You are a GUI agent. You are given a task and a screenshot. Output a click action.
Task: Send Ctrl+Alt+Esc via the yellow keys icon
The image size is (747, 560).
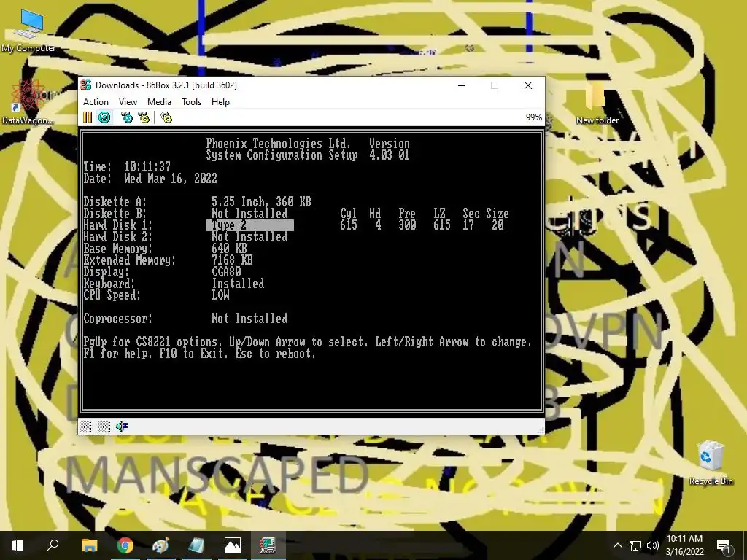(x=144, y=117)
